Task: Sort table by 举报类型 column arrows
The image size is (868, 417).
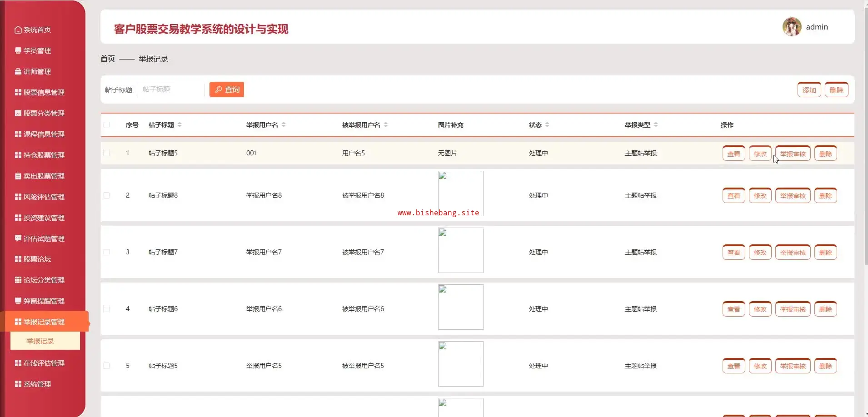Action: point(656,125)
